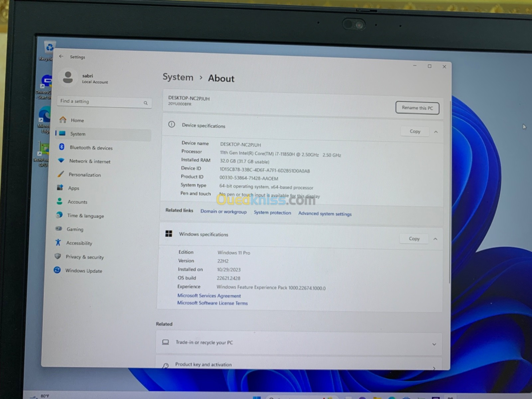Open Advanced system settings link
532x399 pixels.
pos(325,214)
